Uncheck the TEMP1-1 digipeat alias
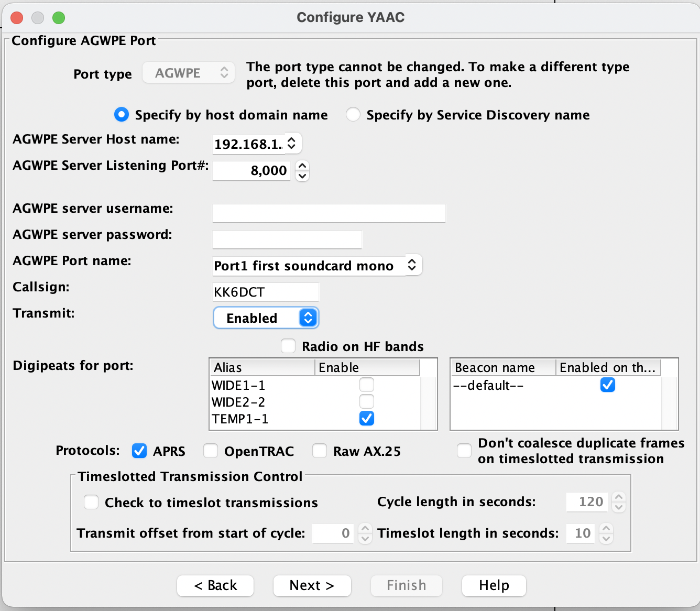Screen dimensions: 700x611 (367, 418)
